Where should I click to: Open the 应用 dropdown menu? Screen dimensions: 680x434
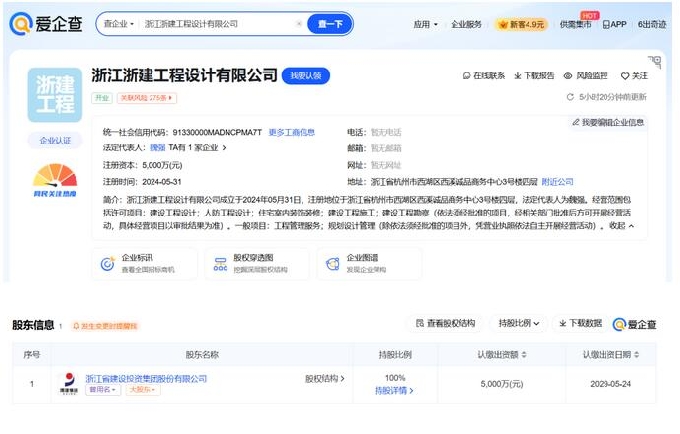(425, 24)
